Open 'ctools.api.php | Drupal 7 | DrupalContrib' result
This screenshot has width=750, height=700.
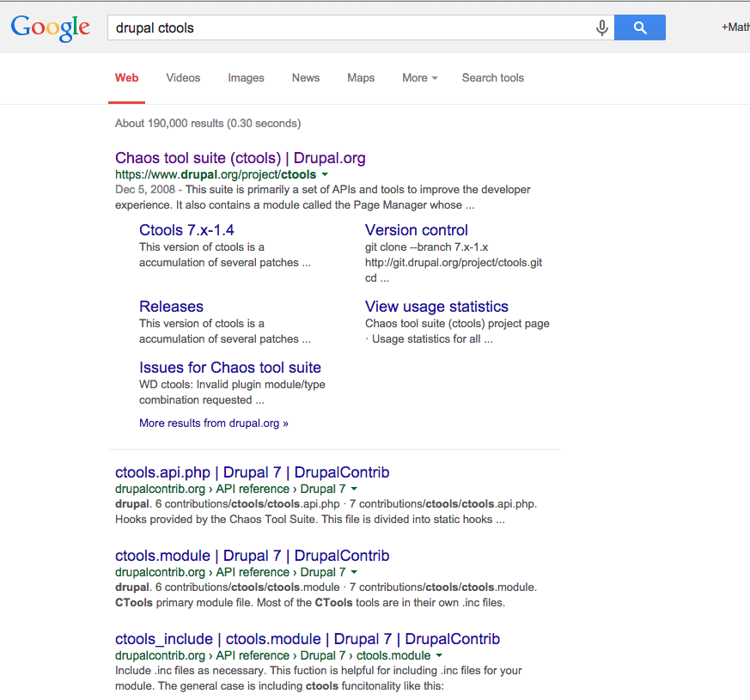click(252, 472)
